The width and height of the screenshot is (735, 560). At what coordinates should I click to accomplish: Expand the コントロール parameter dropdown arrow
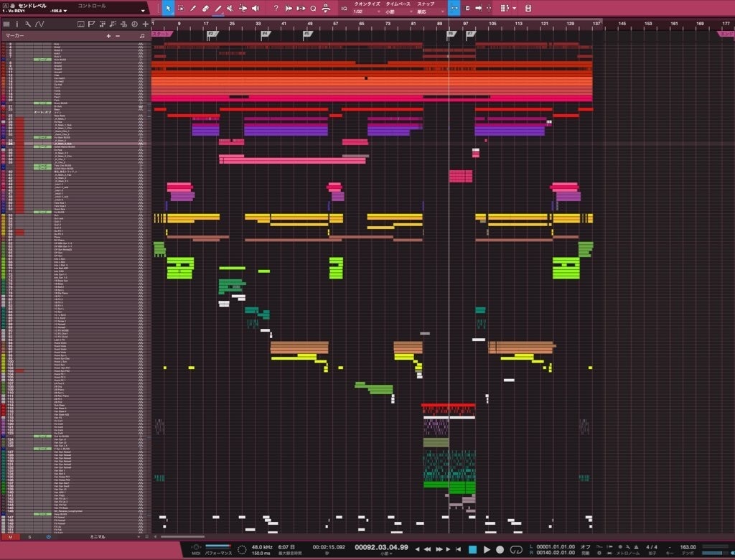(x=143, y=10)
